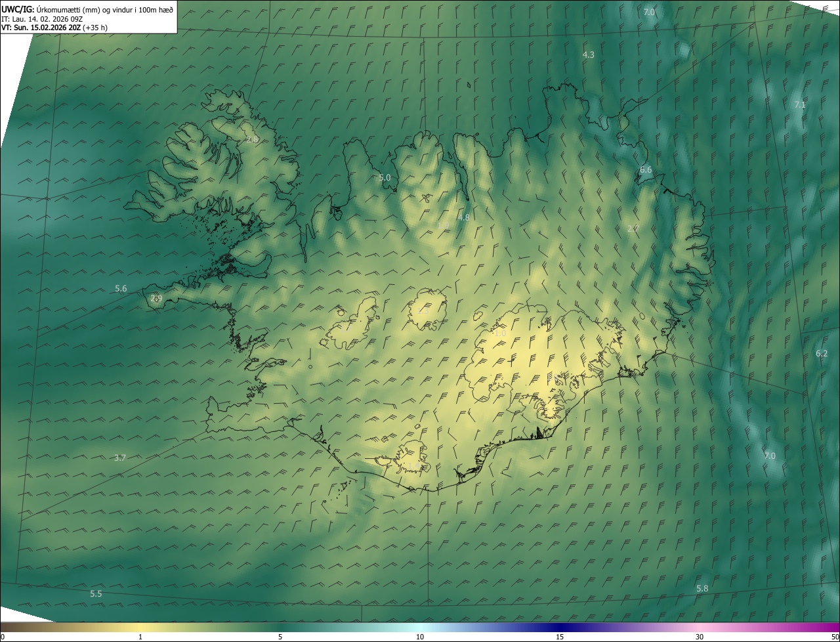The height and width of the screenshot is (642, 840).
Task: Click the valid time line "VT: Sun. 15.02.2026 20Z"
Action: pos(41,28)
